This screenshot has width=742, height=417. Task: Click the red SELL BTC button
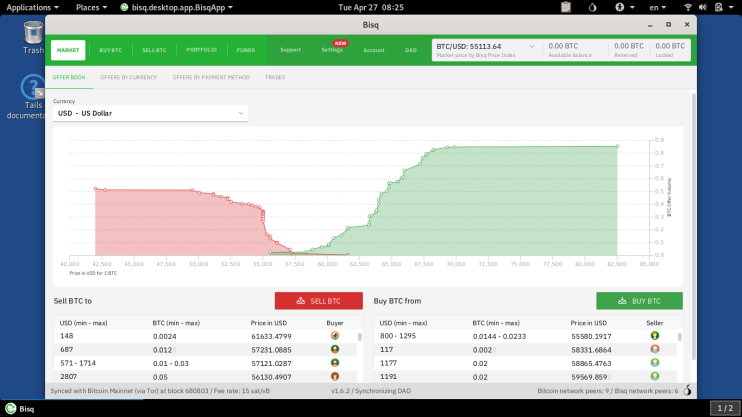click(318, 301)
